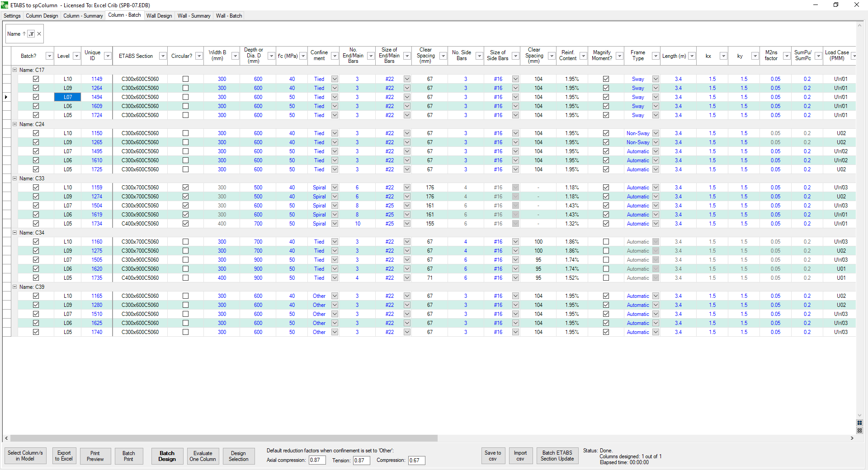The width and height of the screenshot is (868, 470).
Task: Collapse the Name: C24 group
Action: point(14,124)
